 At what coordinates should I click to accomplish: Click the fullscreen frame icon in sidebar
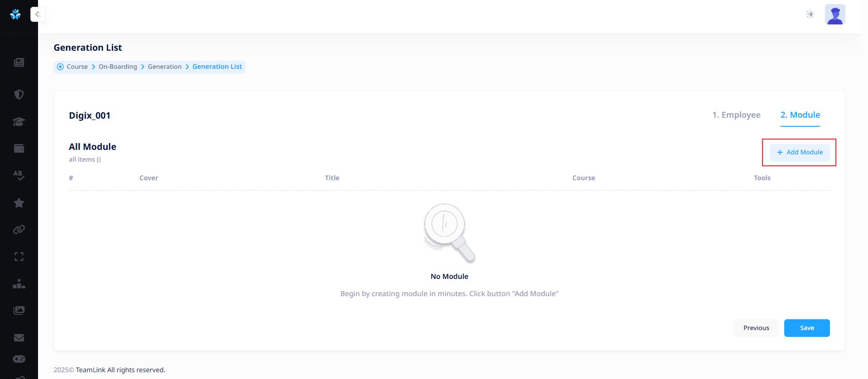point(19,257)
